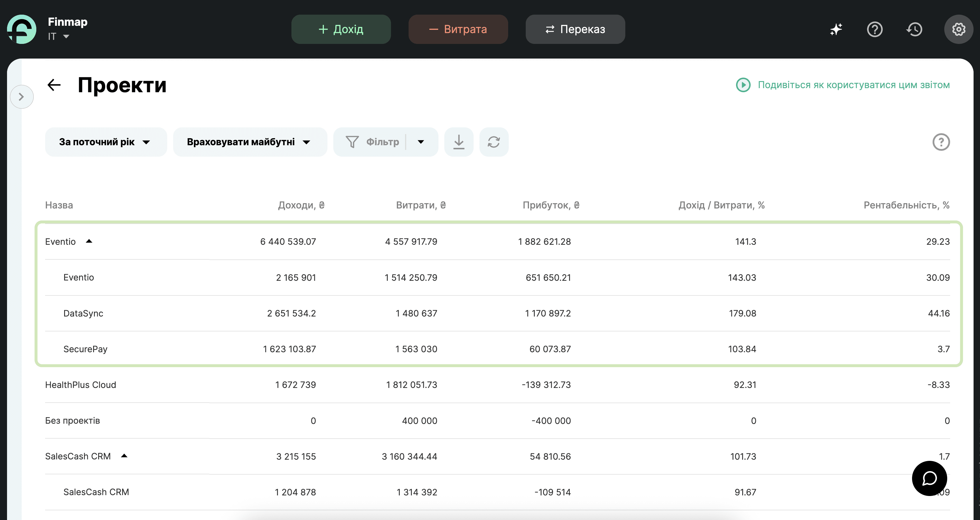Sort by Назва column header
This screenshot has height=520, width=980.
(59, 205)
